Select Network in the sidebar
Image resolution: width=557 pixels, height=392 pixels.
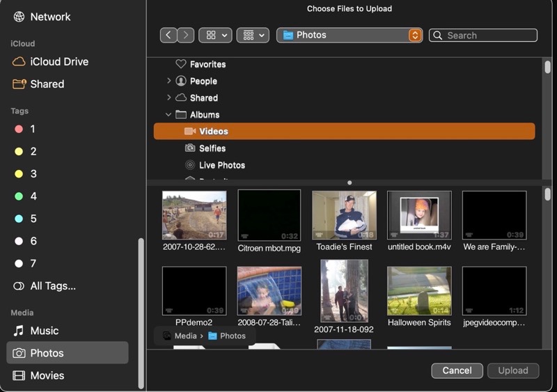(50, 17)
